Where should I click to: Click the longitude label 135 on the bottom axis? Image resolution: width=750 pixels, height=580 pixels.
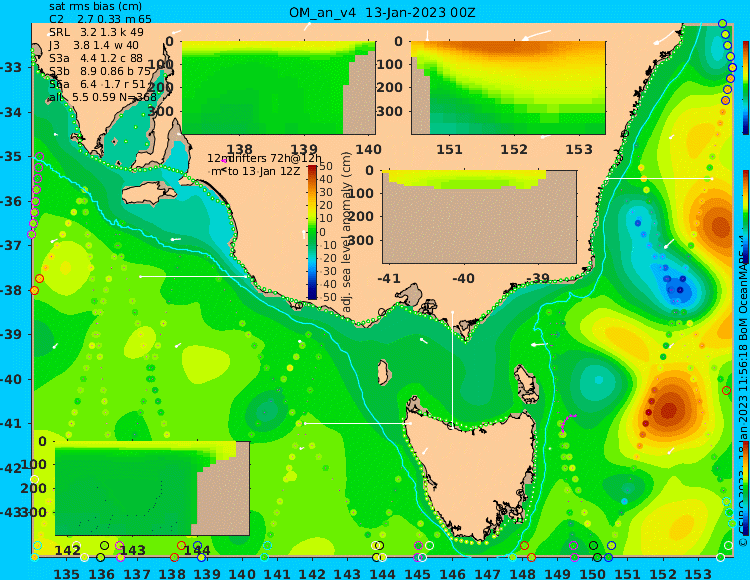coord(66,573)
